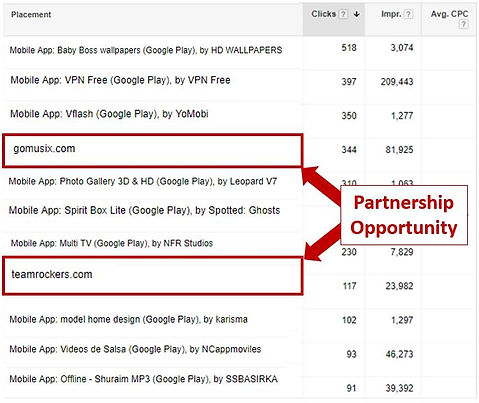Click the 344 clicks value
This screenshot has width=479, height=403.
pyautogui.click(x=349, y=150)
